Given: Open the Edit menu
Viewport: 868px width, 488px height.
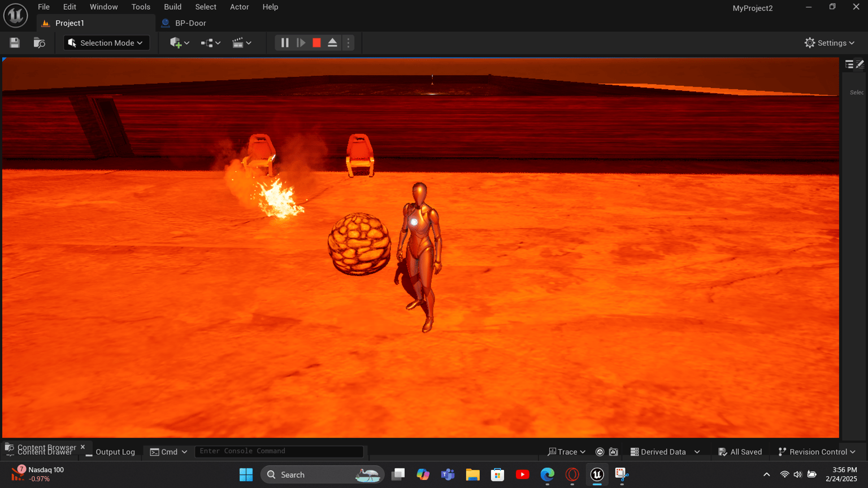Looking at the screenshot, I should [70, 7].
